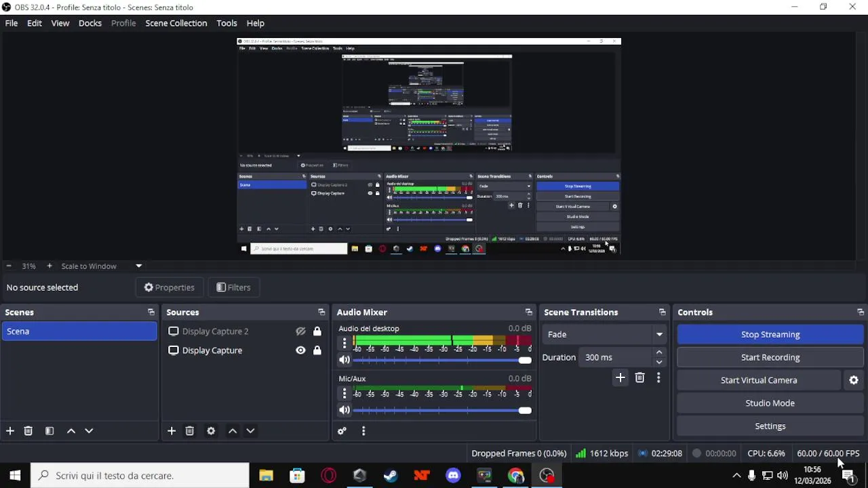
Task: Add a new source with plus icon
Action: pyautogui.click(x=172, y=431)
